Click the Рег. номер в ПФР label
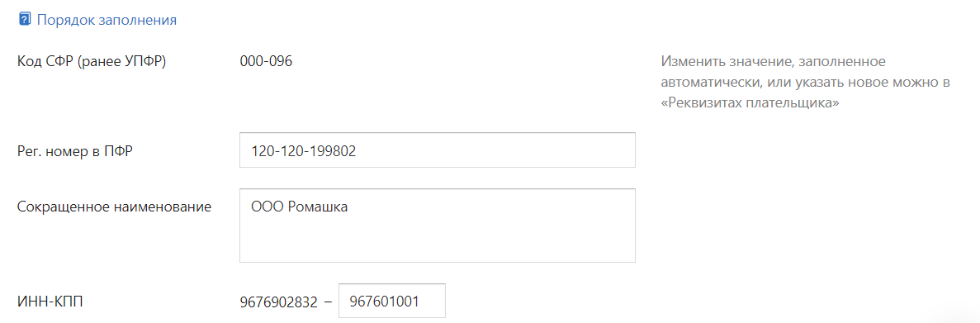The height and width of the screenshot is (323, 980). coord(75,151)
